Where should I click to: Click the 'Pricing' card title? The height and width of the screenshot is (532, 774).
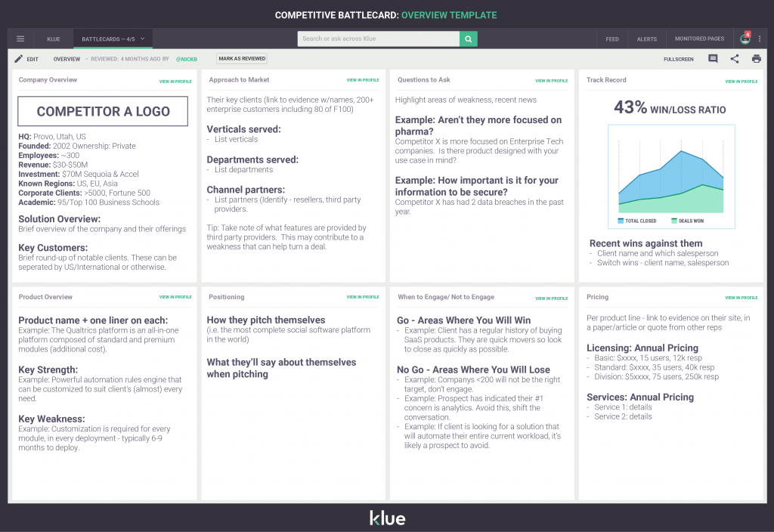pyautogui.click(x=597, y=297)
